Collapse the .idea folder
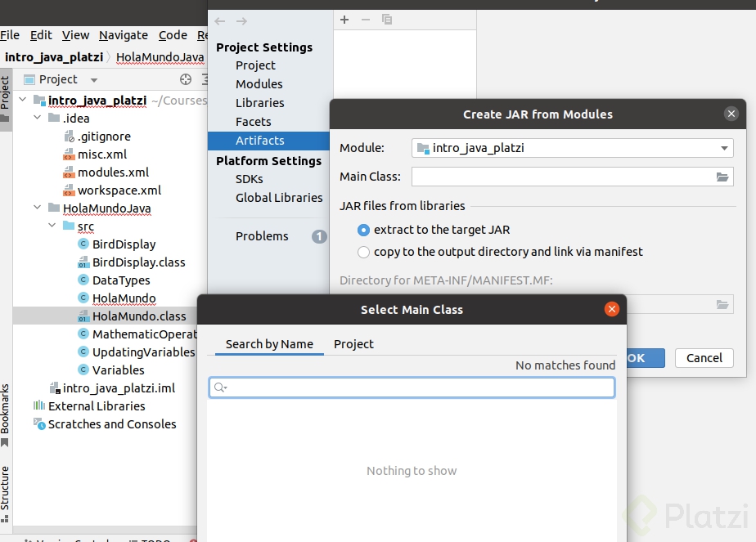This screenshot has height=542, width=756. coord(37,118)
